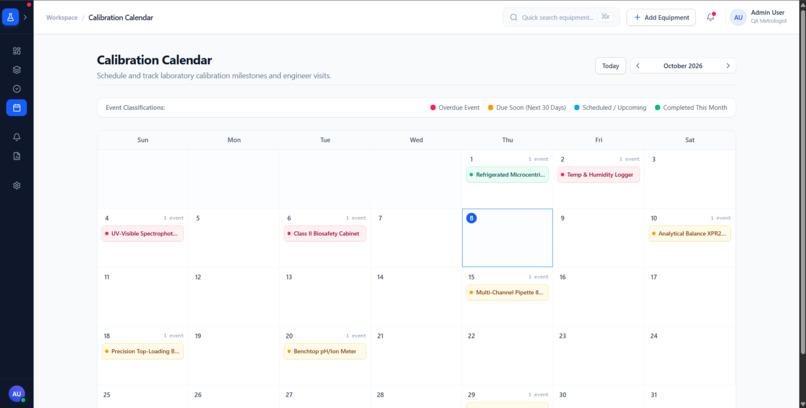Open Benchtop pH/Ion Meter event

pos(325,351)
